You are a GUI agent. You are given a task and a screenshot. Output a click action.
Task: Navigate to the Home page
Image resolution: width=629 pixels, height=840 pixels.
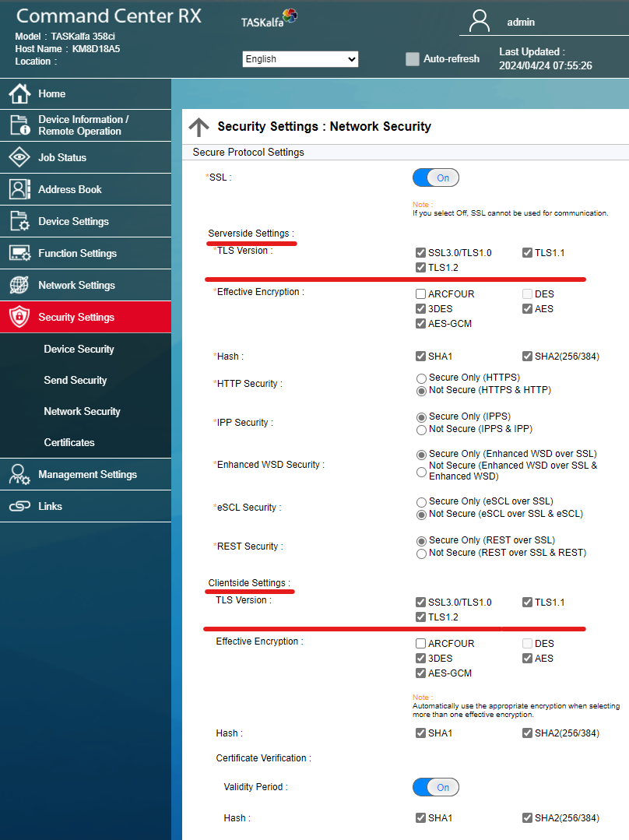[51, 93]
